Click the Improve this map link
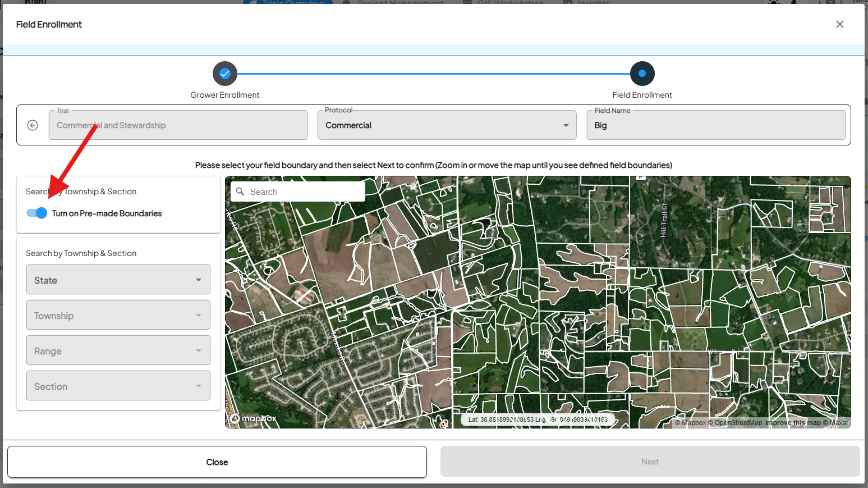 [x=792, y=423]
